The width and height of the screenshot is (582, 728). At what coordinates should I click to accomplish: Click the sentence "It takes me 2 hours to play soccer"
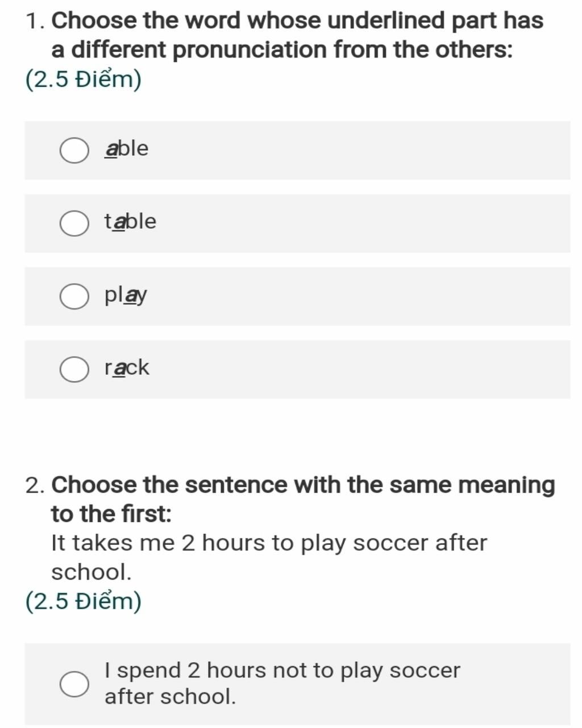tap(269, 557)
